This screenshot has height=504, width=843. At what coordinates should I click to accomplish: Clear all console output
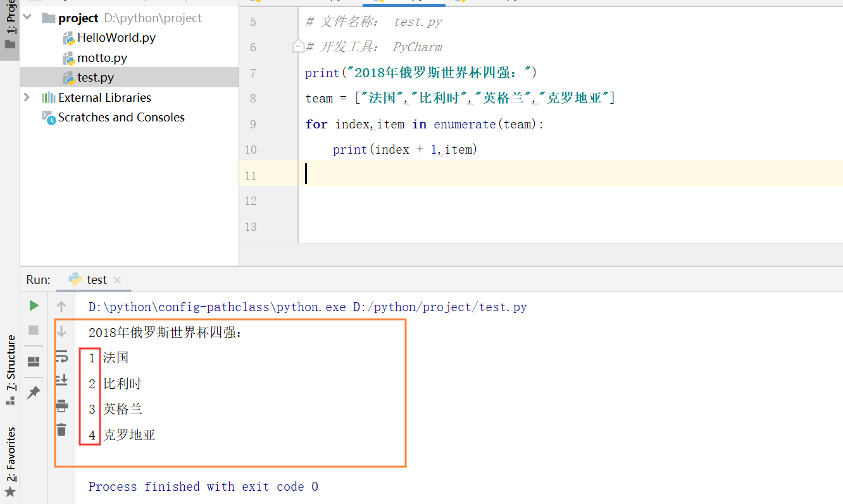[61, 429]
